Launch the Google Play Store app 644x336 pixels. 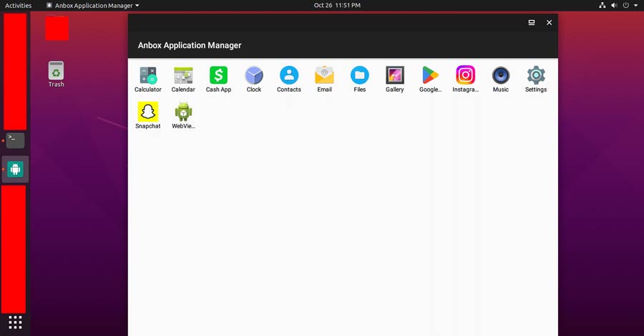click(431, 79)
